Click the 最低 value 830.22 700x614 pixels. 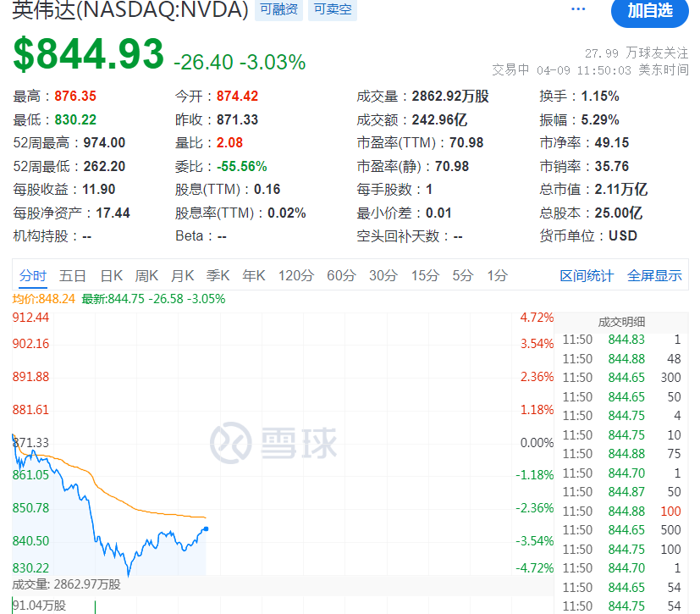[75, 119]
